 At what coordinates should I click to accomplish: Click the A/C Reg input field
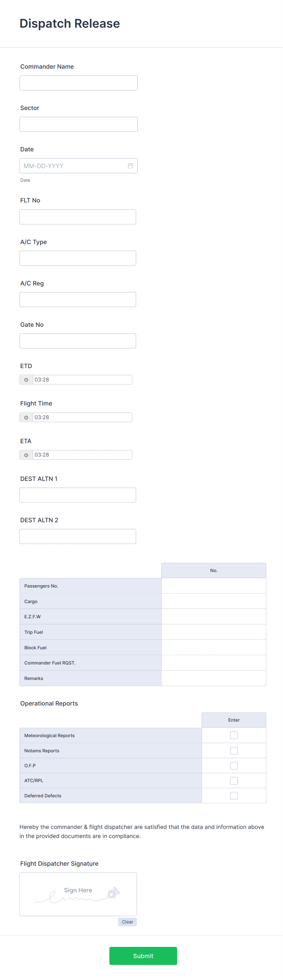tap(78, 299)
